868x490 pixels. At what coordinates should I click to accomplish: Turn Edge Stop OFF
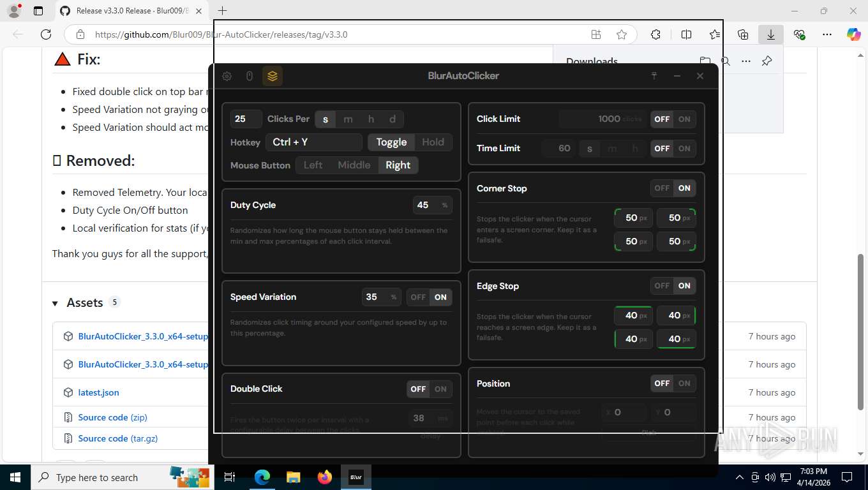(662, 286)
